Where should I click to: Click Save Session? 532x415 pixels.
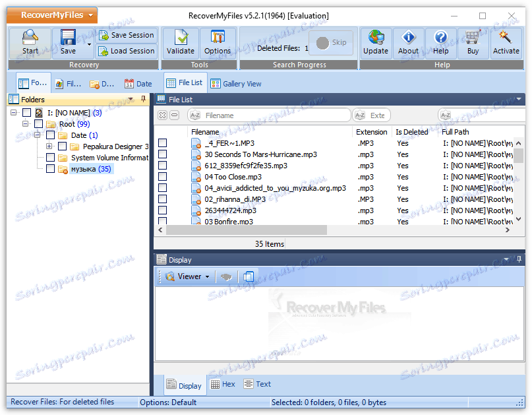point(126,35)
